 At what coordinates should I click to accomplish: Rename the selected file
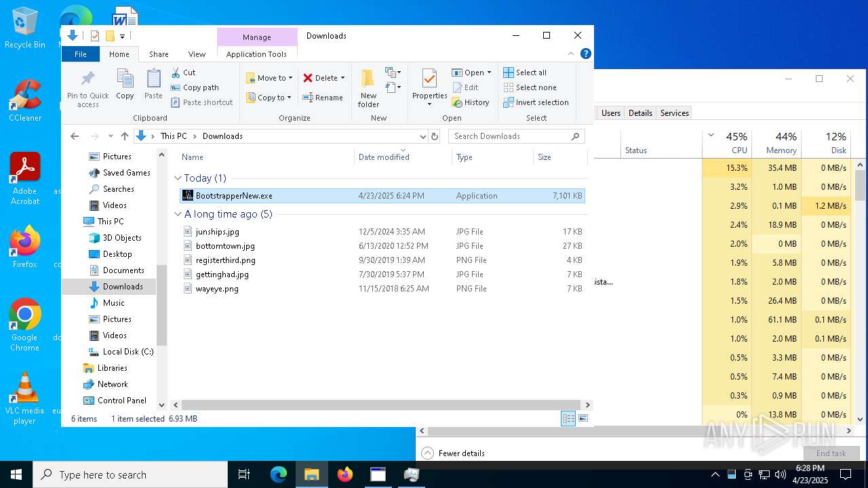click(323, 98)
